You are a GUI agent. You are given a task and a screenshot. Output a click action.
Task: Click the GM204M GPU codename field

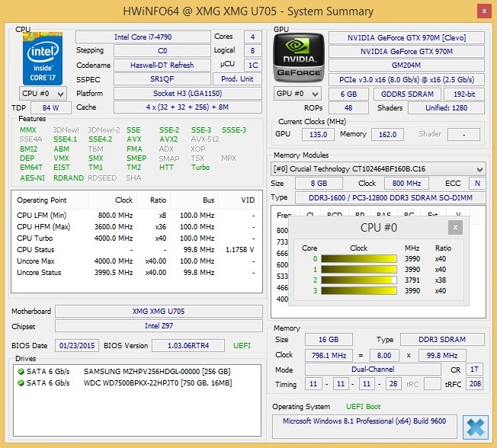coord(406,66)
